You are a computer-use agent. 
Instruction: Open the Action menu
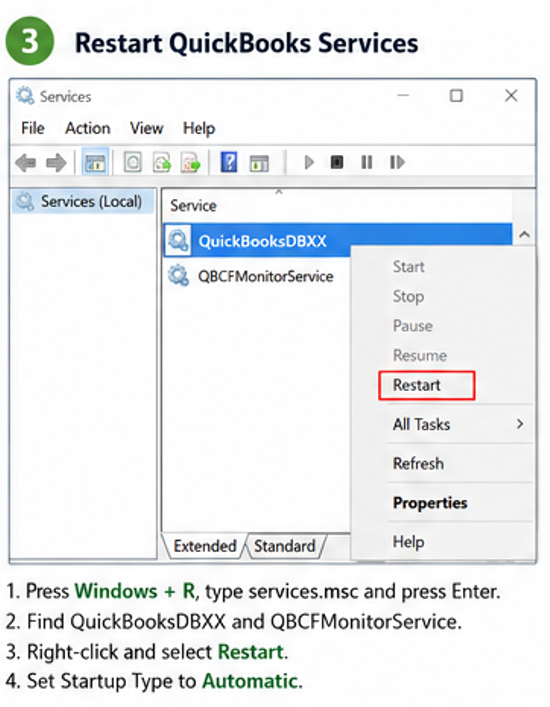tap(88, 129)
